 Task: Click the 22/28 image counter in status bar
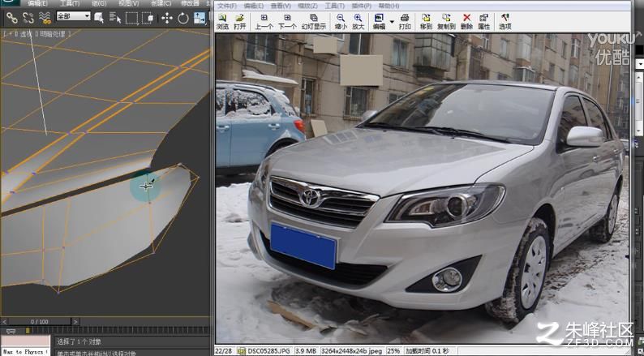point(224,351)
